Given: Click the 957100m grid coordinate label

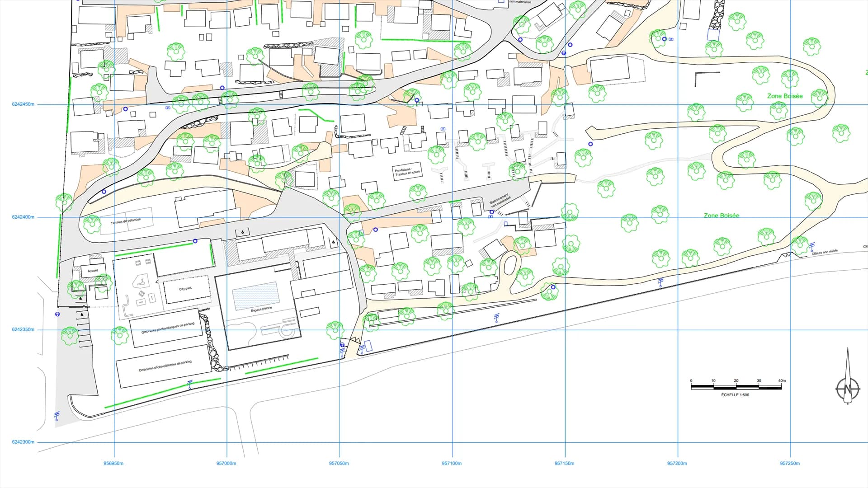Looking at the screenshot, I should coord(452,463).
